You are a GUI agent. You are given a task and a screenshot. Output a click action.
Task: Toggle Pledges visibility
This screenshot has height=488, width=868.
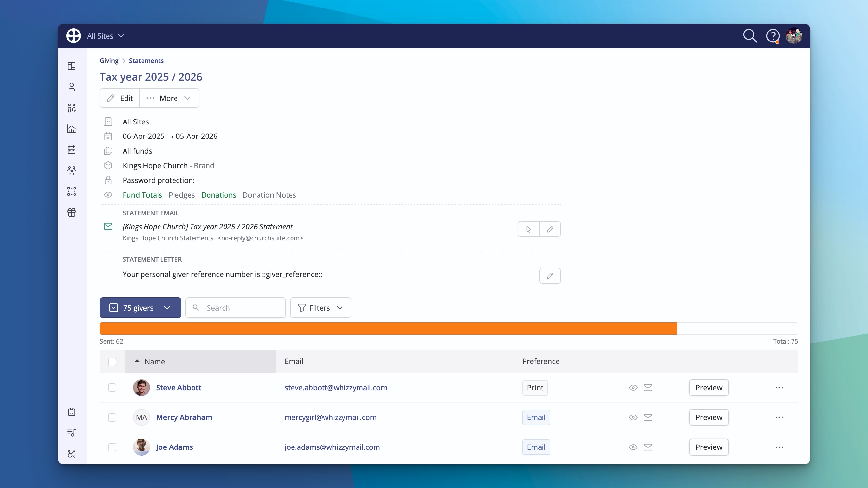coord(181,195)
